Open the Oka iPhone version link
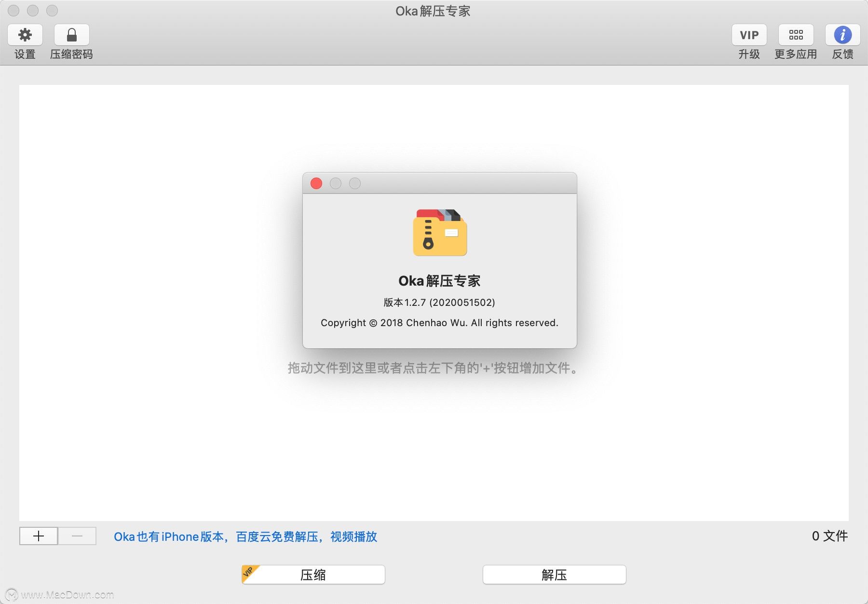This screenshot has height=604, width=868. click(245, 537)
